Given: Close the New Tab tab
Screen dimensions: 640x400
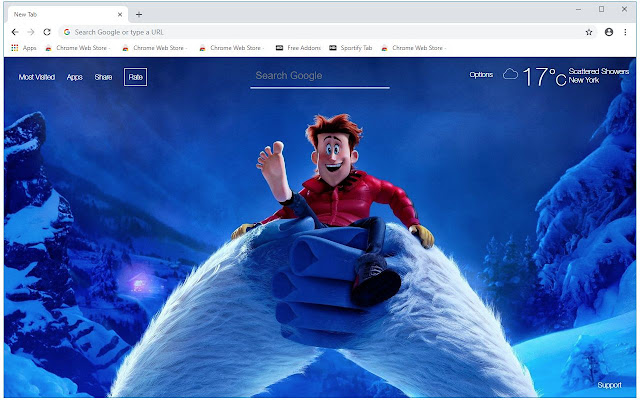Looking at the screenshot, I should click(120, 14).
